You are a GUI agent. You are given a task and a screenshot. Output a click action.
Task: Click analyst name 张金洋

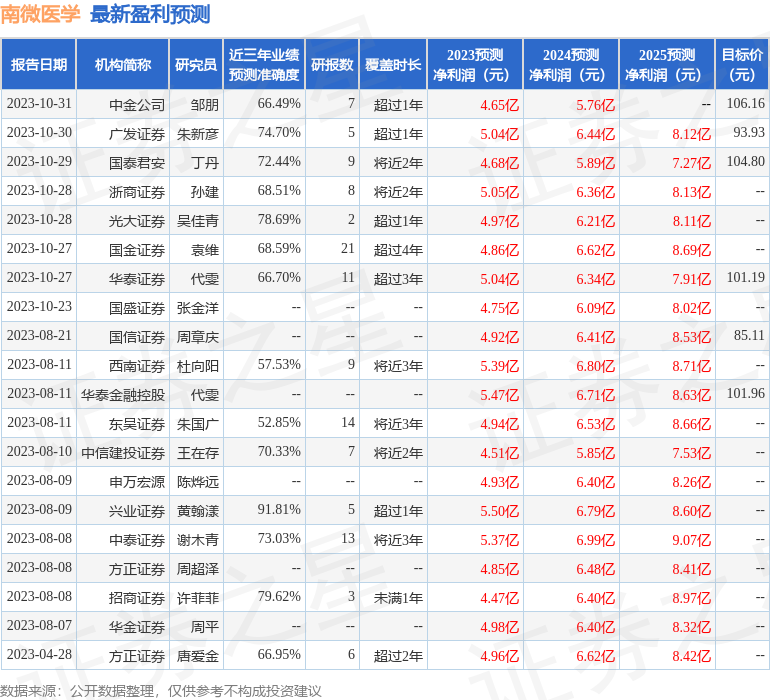(x=198, y=308)
